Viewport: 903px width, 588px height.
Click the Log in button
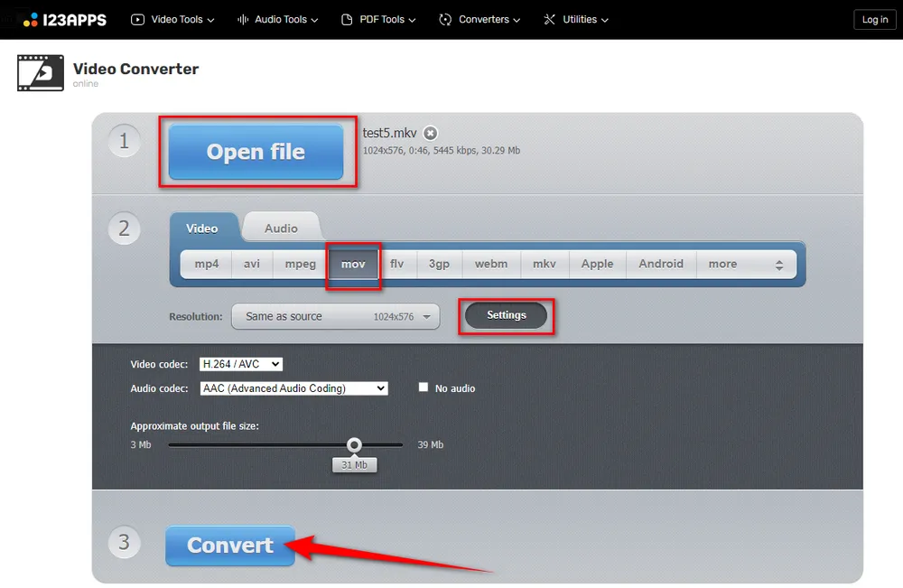[875, 20]
